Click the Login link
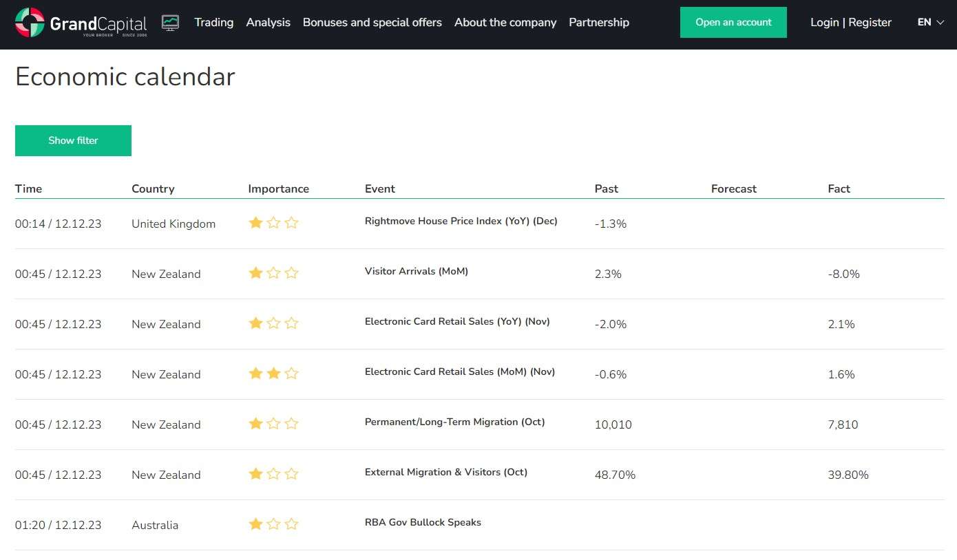 click(x=824, y=22)
